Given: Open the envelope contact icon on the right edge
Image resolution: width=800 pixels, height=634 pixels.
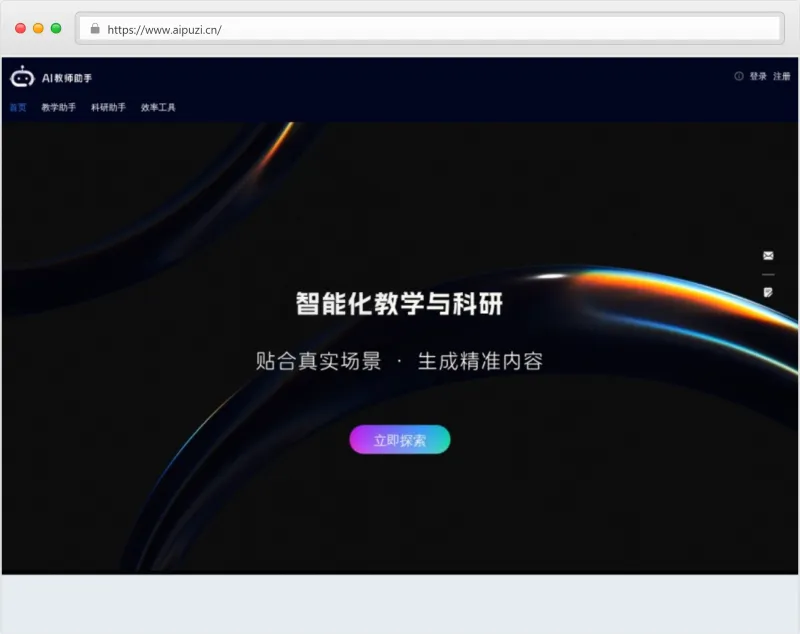Looking at the screenshot, I should (x=768, y=256).
